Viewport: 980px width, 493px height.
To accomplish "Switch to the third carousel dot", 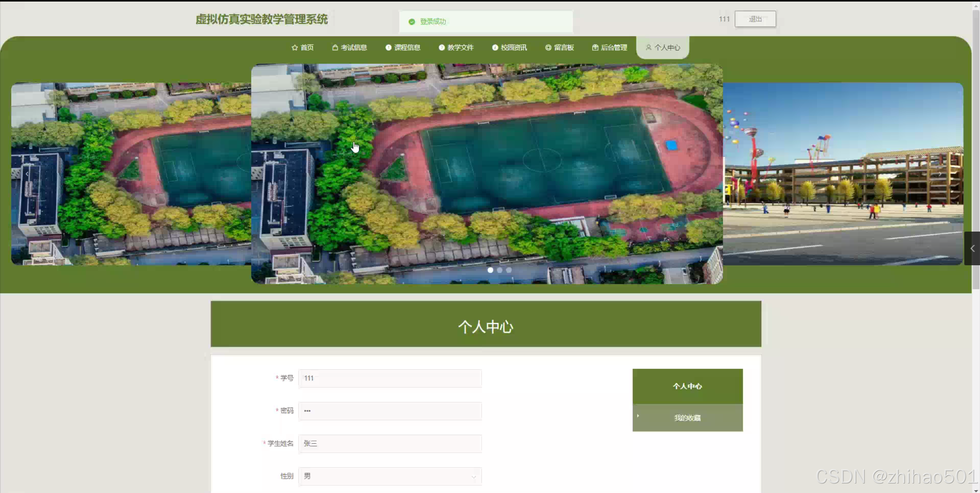I will click(x=509, y=270).
